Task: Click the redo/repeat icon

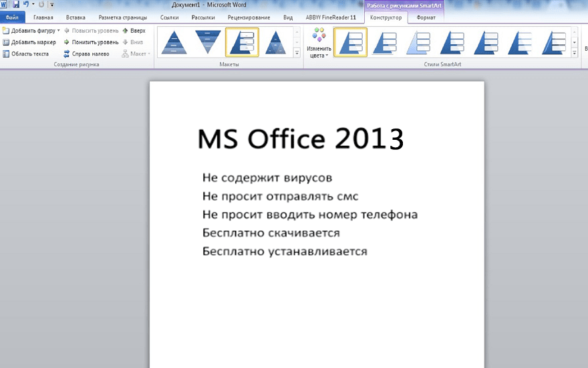Action: 41,5
